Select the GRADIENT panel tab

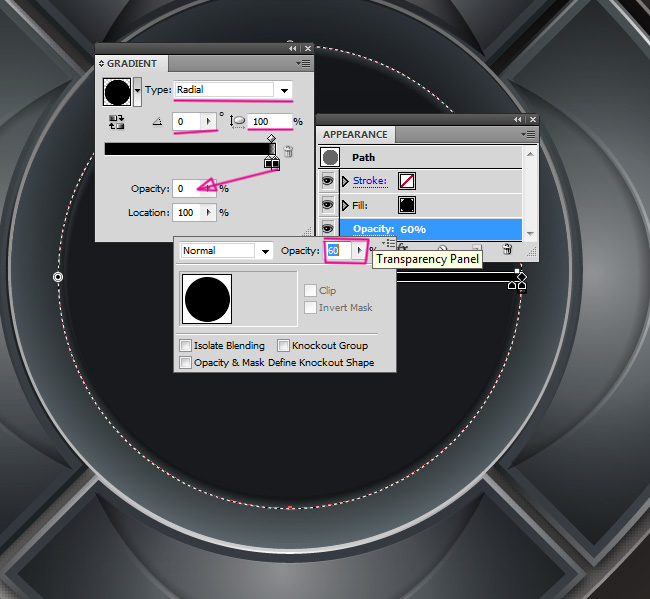click(x=132, y=63)
